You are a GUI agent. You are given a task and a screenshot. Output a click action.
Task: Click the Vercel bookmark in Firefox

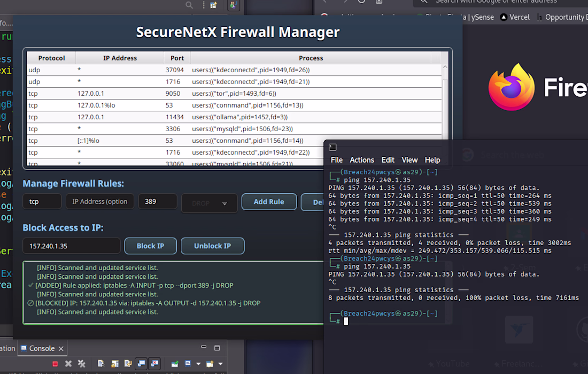[x=515, y=17]
